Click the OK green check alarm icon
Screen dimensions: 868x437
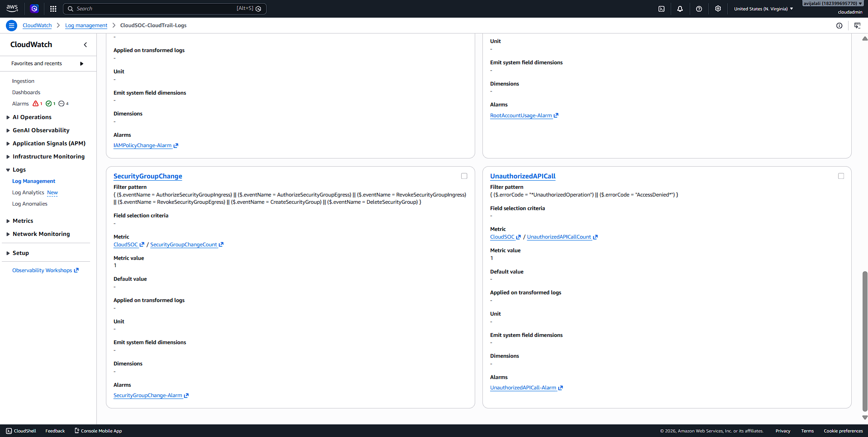pyautogui.click(x=48, y=104)
